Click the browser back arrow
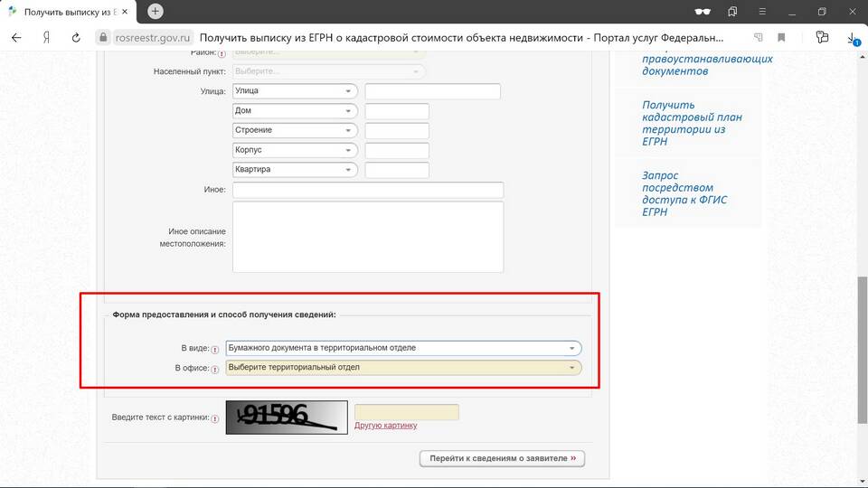 16,38
